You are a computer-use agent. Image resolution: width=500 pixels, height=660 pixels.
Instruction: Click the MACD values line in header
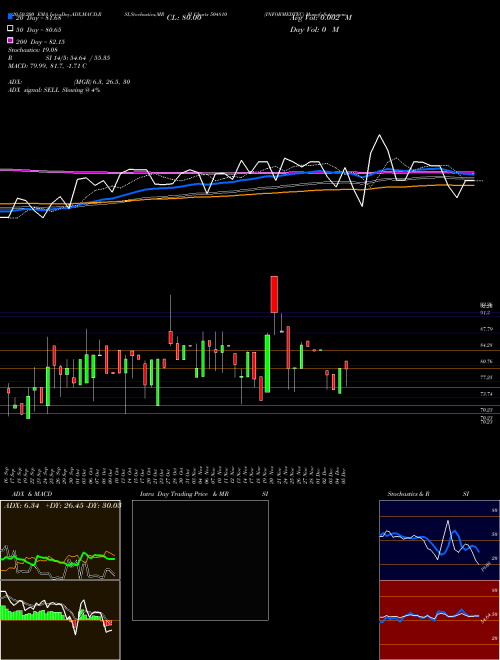47,66
